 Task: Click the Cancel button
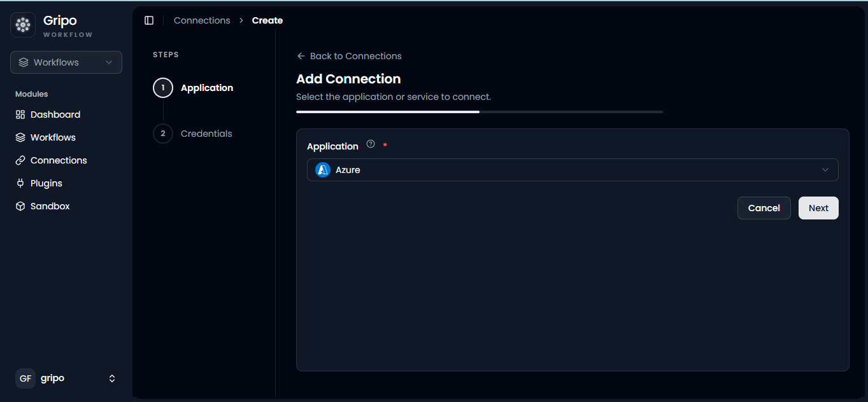click(x=764, y=208)
